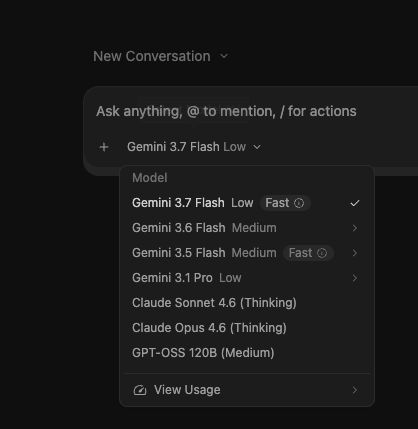Select Gemini 3.7 Flash Low model

[x=247, y=203]
